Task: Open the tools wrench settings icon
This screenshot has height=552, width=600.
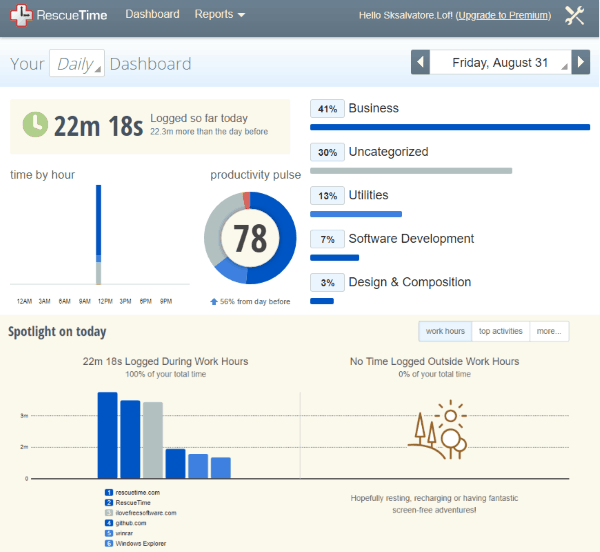Action: click(x=575, y=15)
